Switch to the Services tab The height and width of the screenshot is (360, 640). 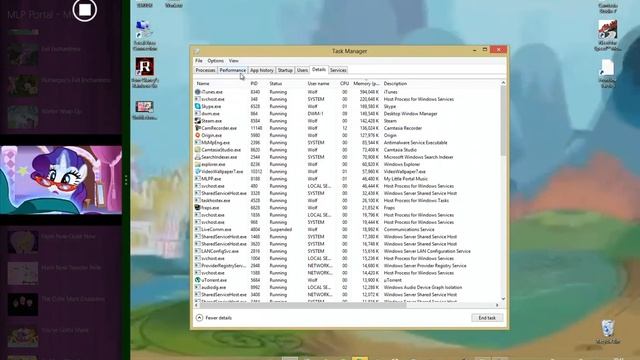point(338,70)
